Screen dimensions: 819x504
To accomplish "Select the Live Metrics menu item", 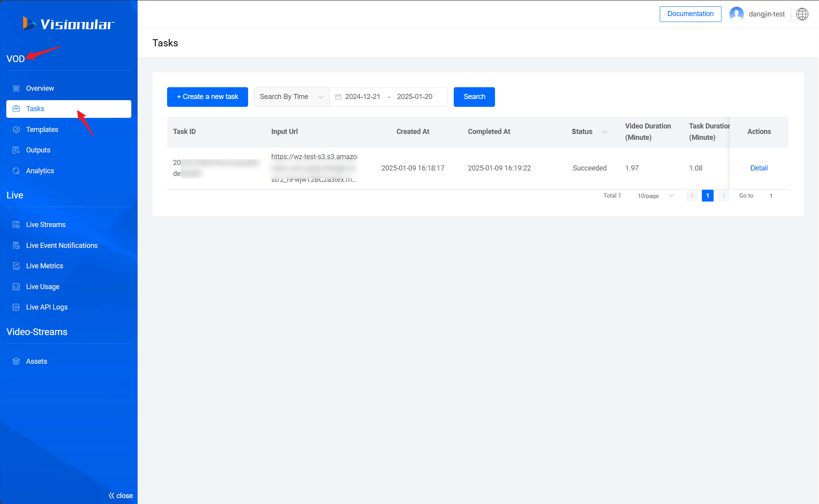I will (44, 266).
